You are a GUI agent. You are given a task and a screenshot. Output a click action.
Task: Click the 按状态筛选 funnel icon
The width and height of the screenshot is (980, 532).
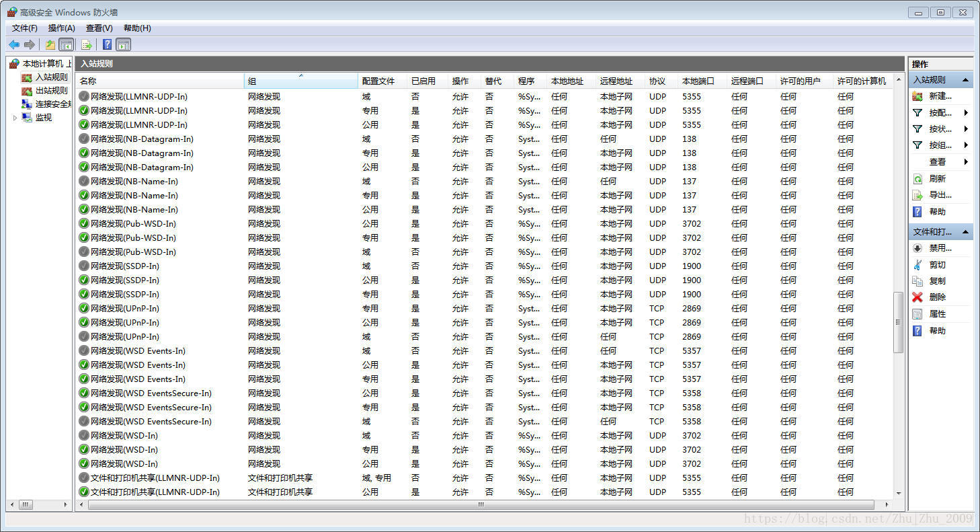tap(917, 128)
